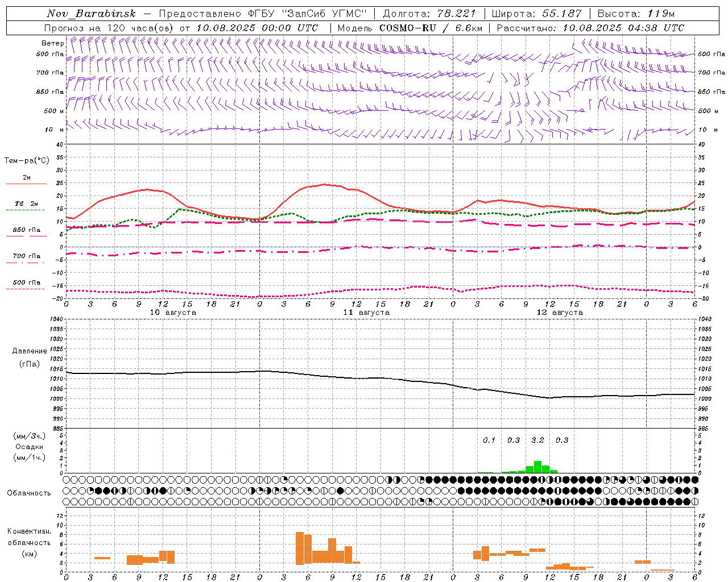
Task: Select the 'Предоставлено ФГБУ "ЗапСиб УГМС"' provider text
Action: coord(263,14)
